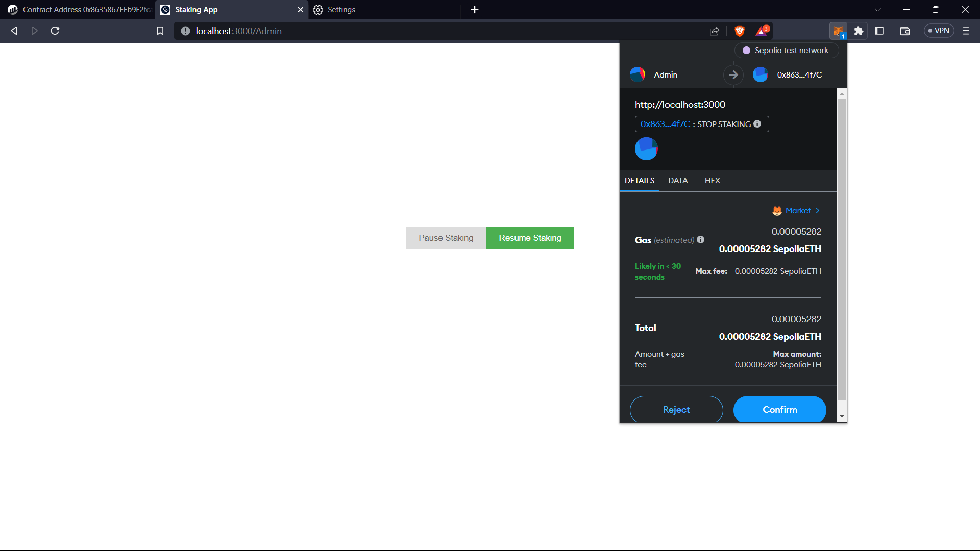Open the Sepolia test network selector
This screenshot has width=980, height=551.
(x=786, y=50)
